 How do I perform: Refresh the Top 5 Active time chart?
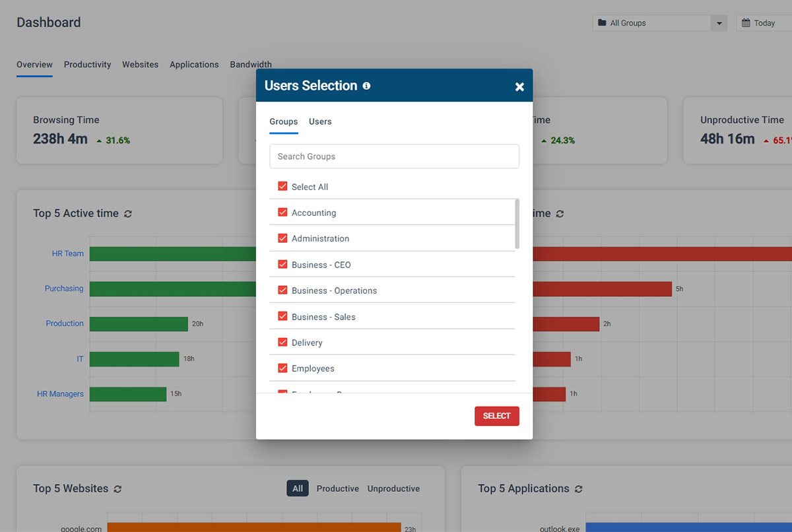click(129, 213)
